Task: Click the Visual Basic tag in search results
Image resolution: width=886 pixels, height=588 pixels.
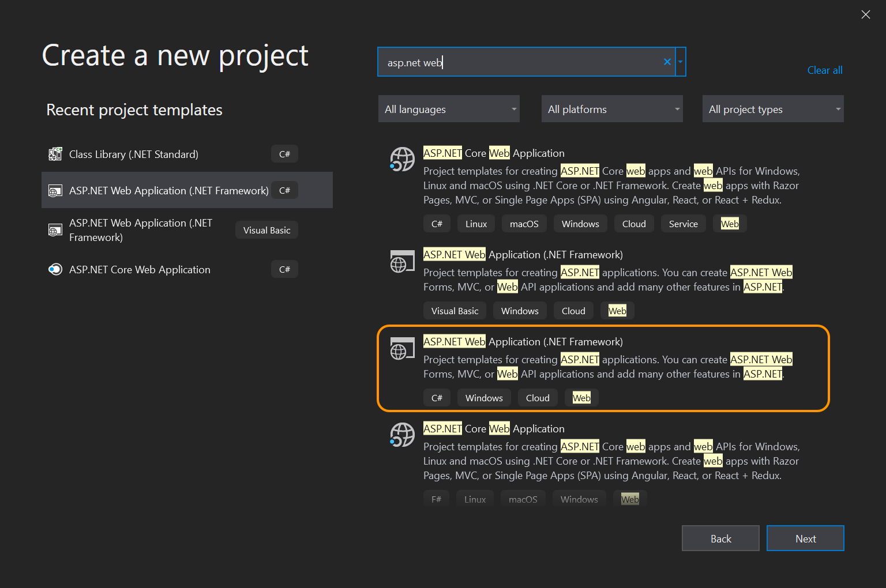Action: 455,311
